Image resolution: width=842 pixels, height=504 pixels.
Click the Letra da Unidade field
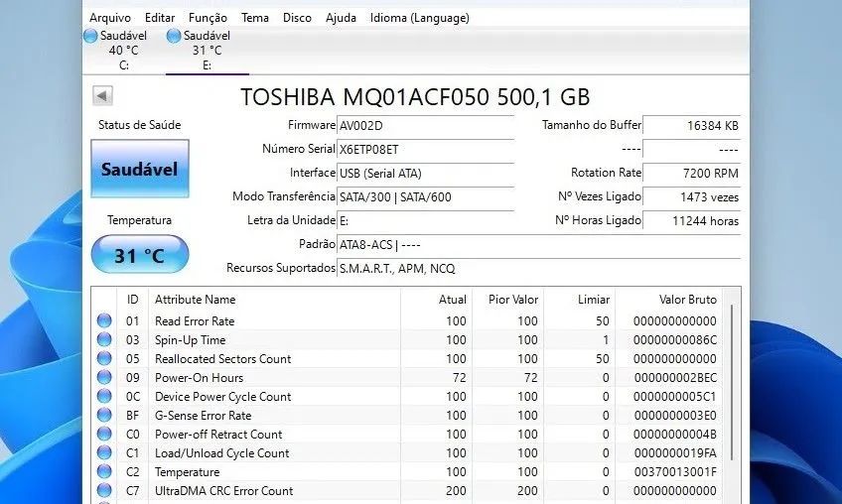[425, 220]
